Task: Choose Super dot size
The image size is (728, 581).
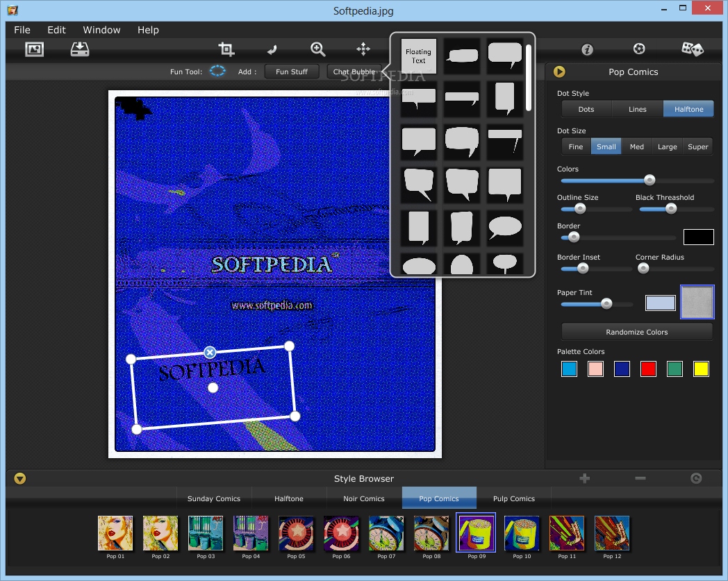Action: point(698,146)
